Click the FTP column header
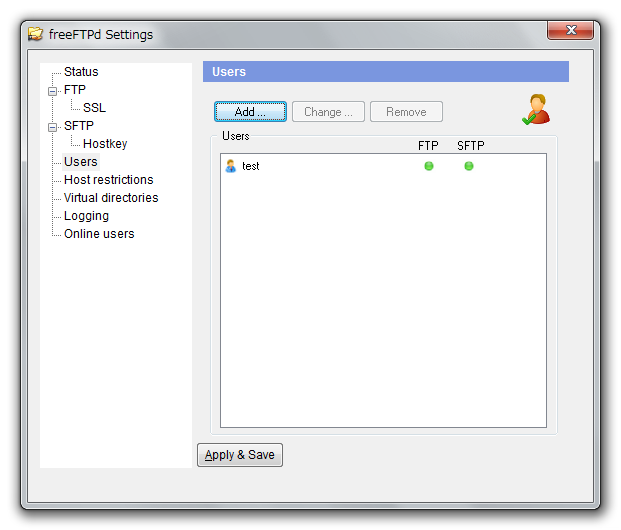 tap(428, 146)
